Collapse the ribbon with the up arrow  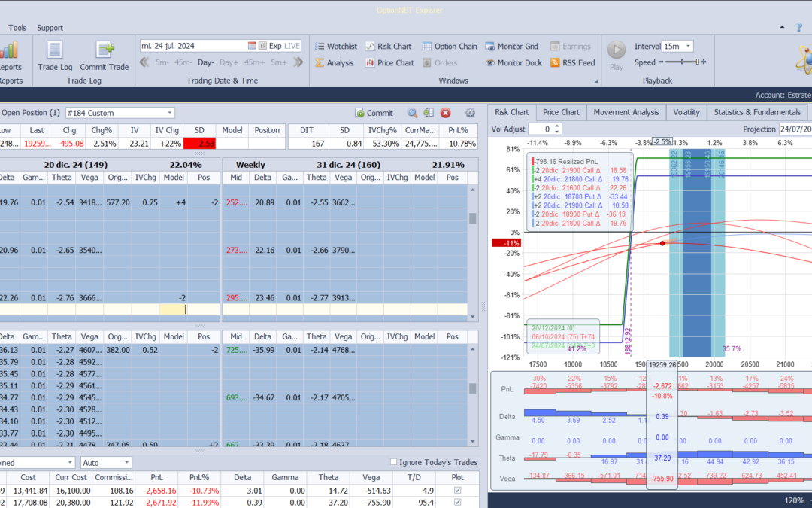pyautogui.click(x=783, y=27)
